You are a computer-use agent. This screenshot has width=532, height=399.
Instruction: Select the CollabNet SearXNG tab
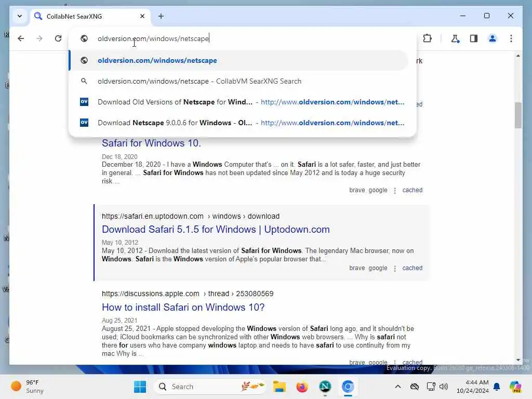[x=91, y=16]
